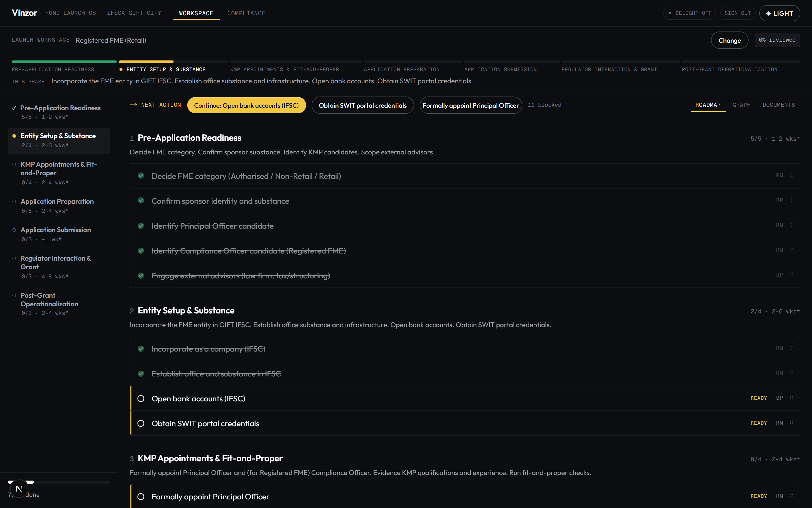Image resolution: width=812 pixels, height=508 pixels.
Task: Select Entity Setup & Substance in sidebar
Action: coord(59,141)
